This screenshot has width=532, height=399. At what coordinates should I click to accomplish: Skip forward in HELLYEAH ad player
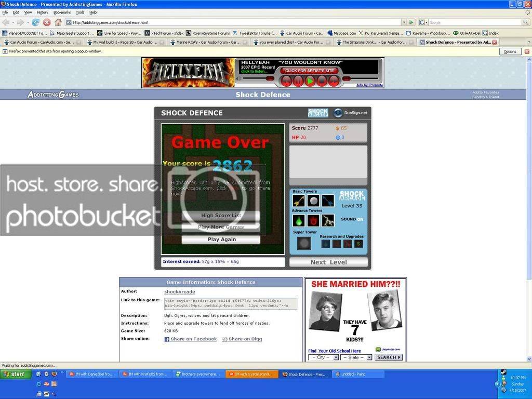click(334, 81)
